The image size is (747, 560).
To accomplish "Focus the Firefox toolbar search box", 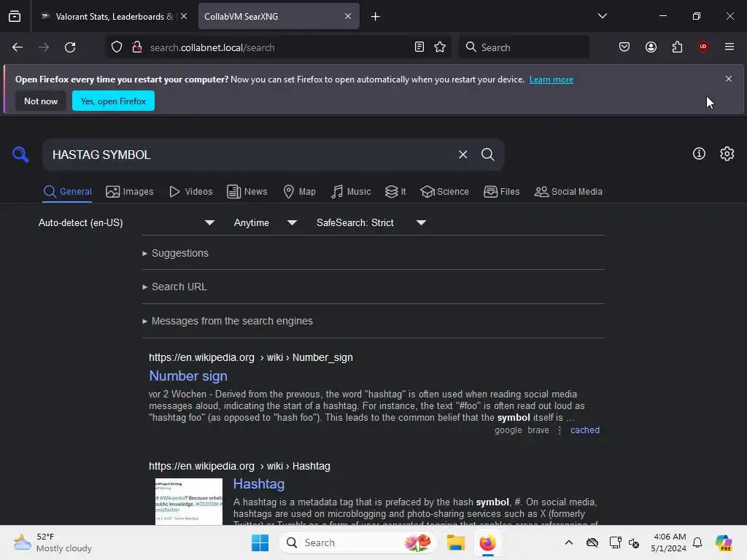I will (524, 47).
